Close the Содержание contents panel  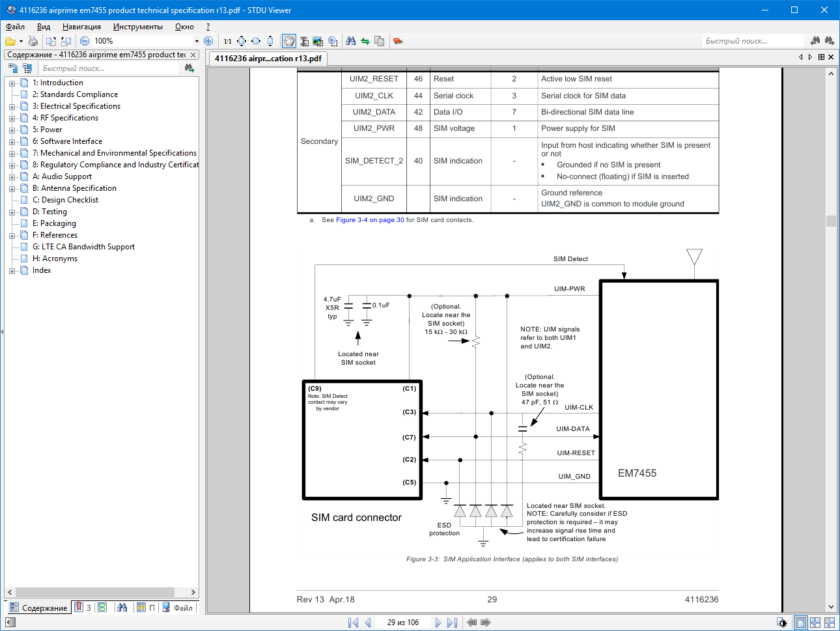[193, 55]
